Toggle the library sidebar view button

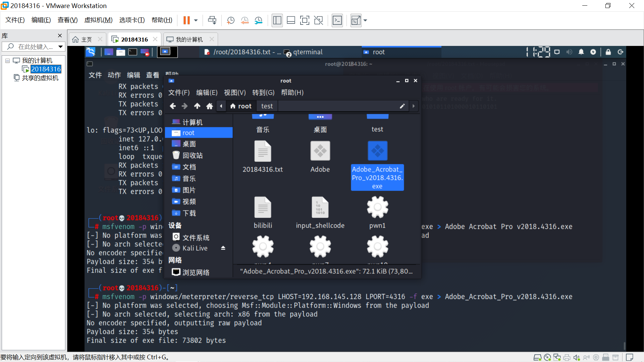click(x=277, y=20)
